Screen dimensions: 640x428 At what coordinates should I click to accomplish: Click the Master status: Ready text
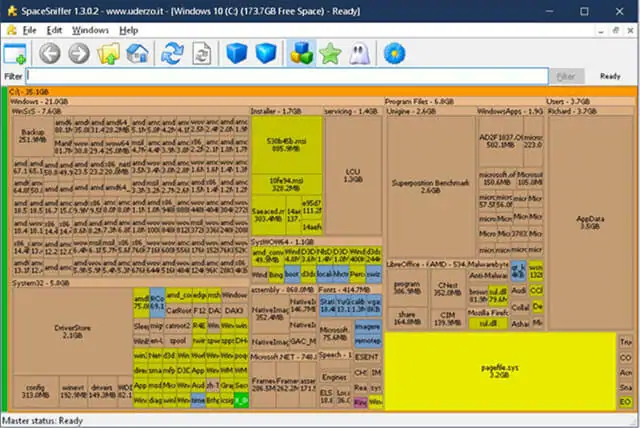point(42,421)
